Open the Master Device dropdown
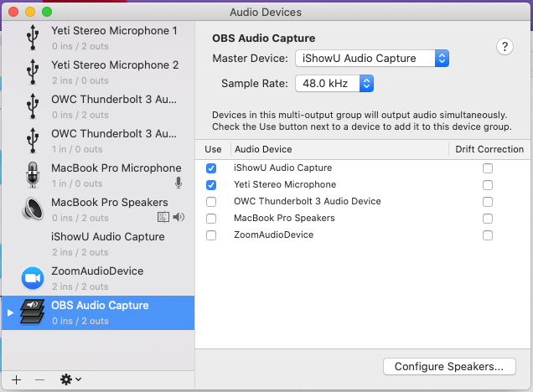Image resolution: width=533 pixels, height=392 pixels. coord(372,59)
